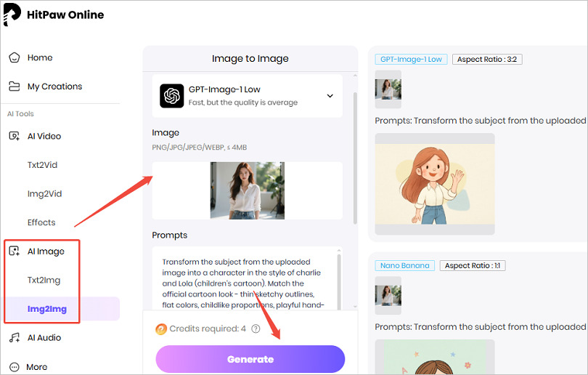Click the GPT-Image-1 model logo icon
This screenshot has height=375, width=588.
click(x=172, y=96)
